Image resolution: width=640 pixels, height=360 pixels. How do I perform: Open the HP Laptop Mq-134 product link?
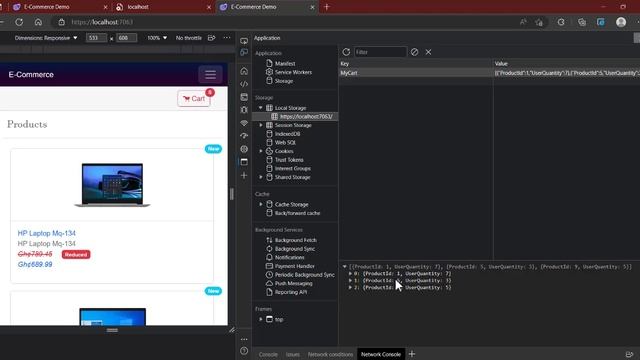point(47,233)
